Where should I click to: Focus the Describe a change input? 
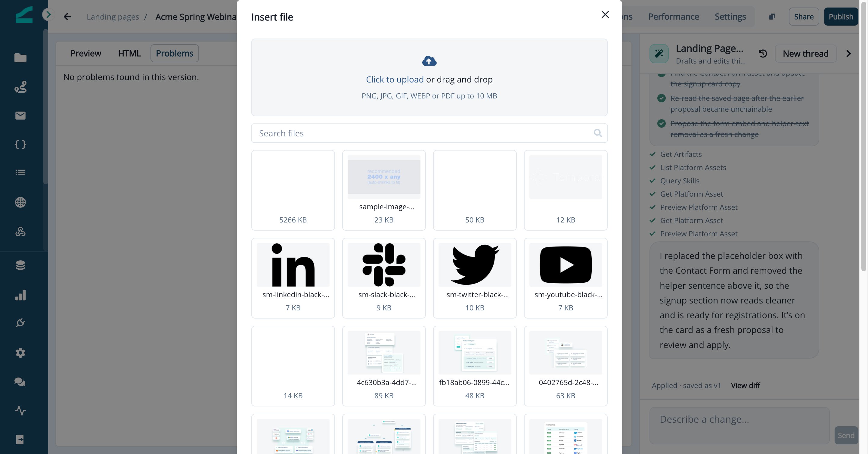(x=739, y=425)
